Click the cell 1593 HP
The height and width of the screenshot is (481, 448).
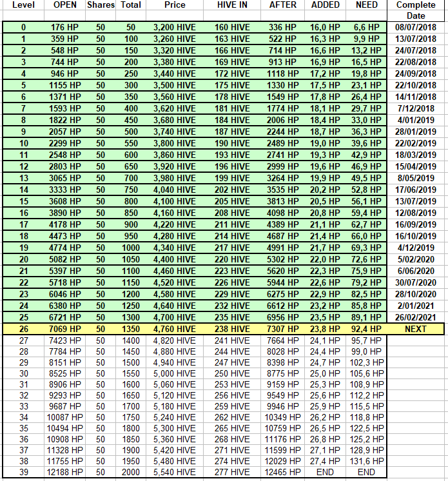pos(64,108)
